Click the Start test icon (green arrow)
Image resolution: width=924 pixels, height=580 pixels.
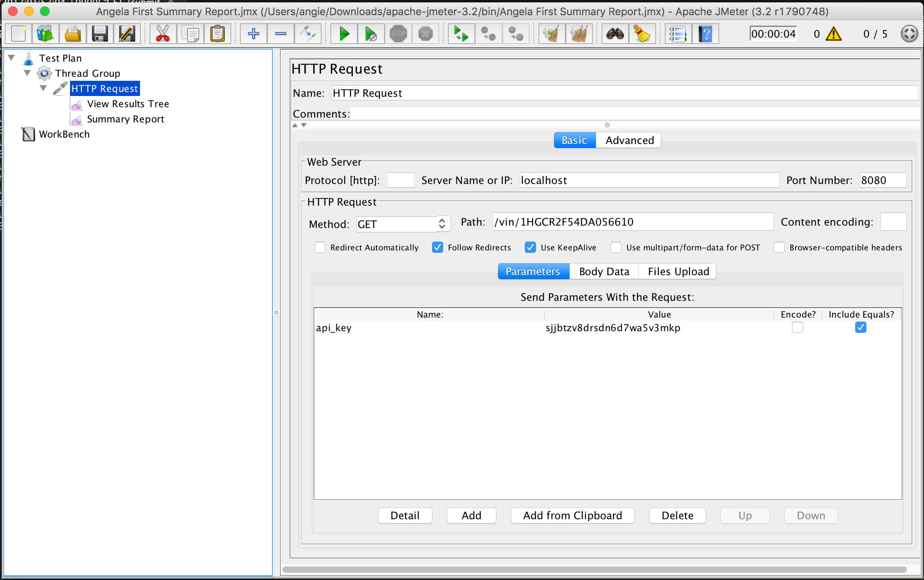pos(343,34)
